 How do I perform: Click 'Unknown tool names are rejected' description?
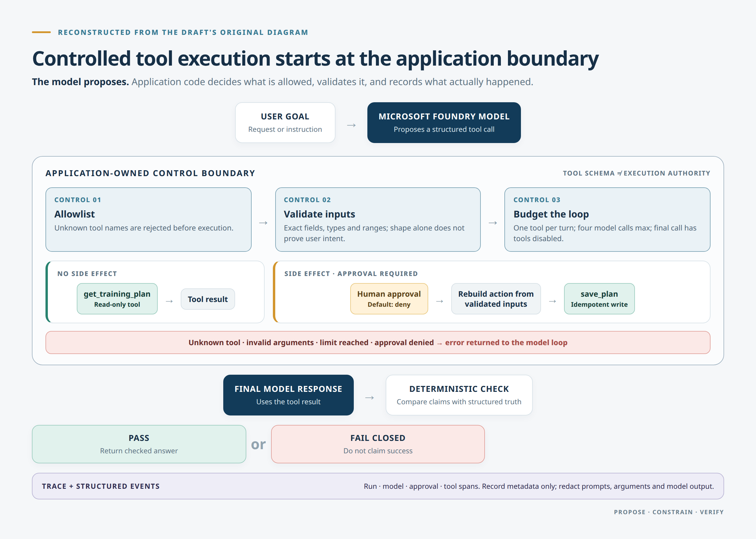[x=144, y=228]
